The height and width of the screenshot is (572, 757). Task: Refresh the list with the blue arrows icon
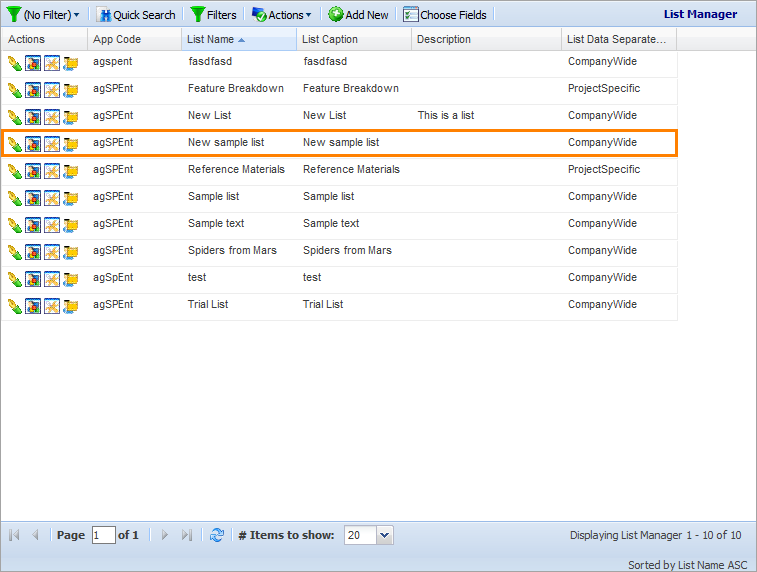click(217, 535)
